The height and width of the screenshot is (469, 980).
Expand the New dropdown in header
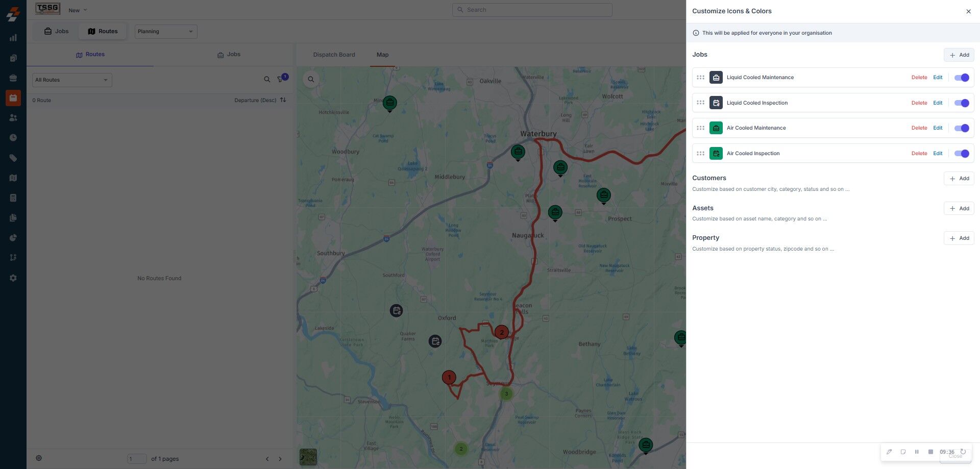pyautogui.click(x=78, y=10)
